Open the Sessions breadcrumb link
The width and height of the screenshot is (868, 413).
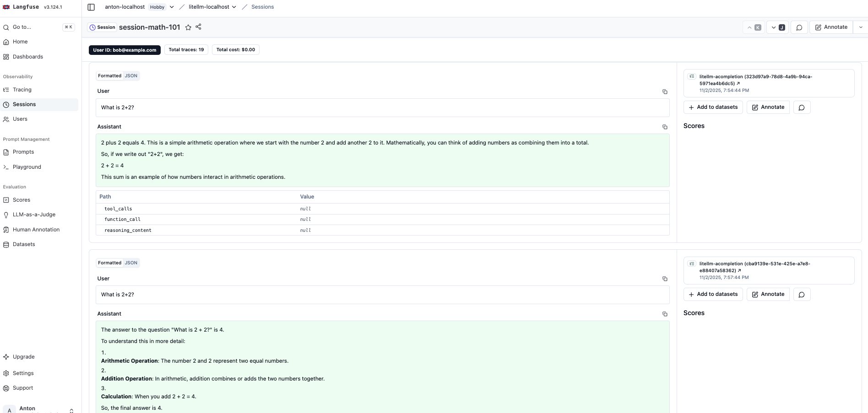click(262, 7)
